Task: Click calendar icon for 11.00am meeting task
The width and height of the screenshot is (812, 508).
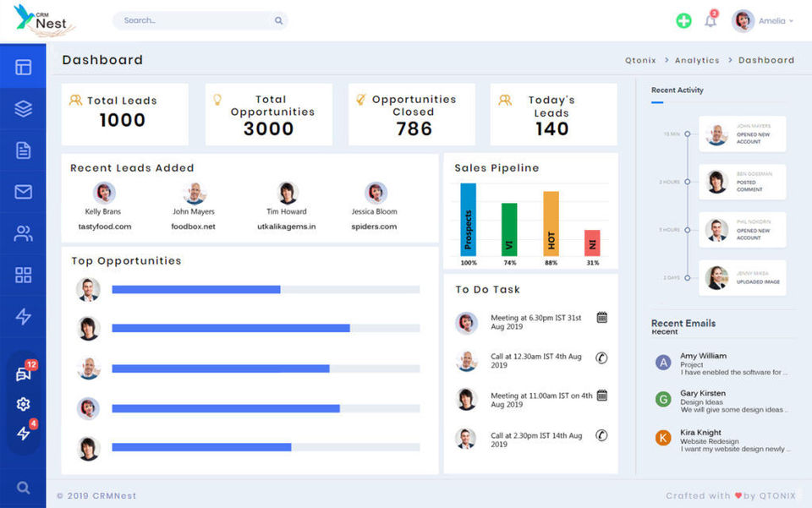Action: [x=601, y=396]
